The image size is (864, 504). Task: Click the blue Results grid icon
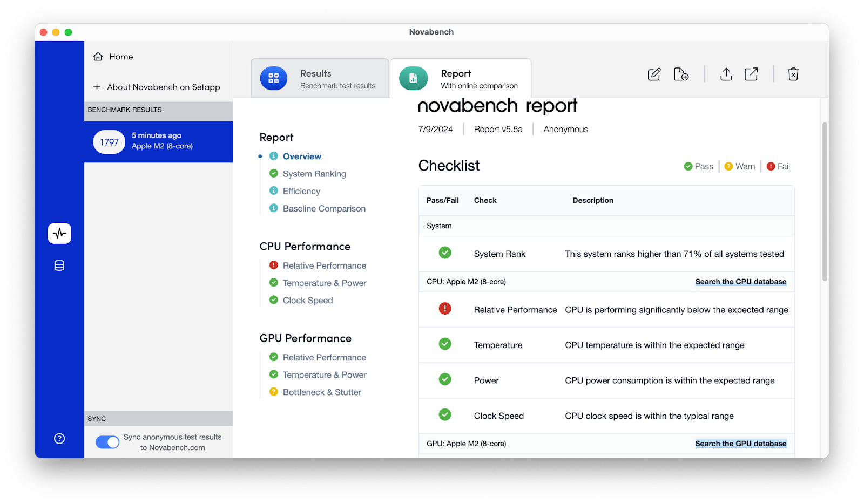click(274, 78)
